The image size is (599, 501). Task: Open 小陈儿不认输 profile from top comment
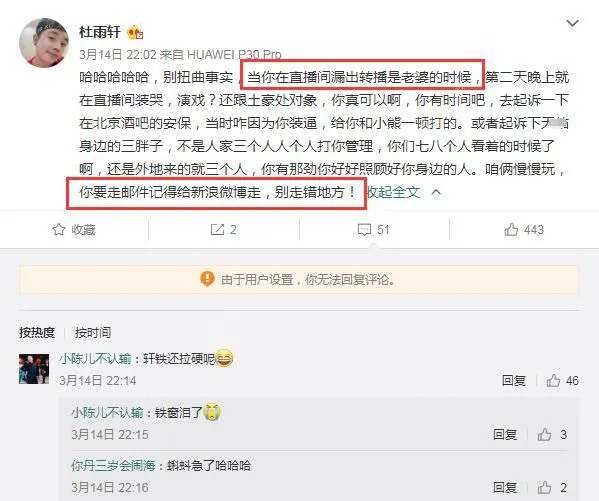pos(95,359)
